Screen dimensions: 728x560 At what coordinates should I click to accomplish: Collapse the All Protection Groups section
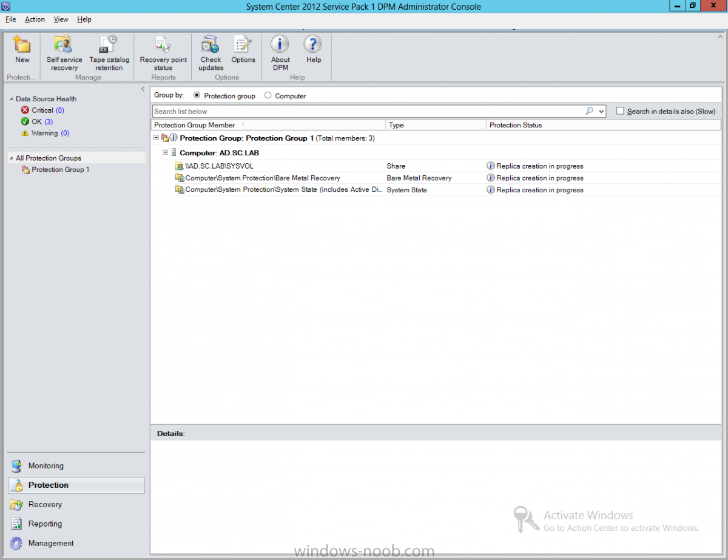pos(11,158)
